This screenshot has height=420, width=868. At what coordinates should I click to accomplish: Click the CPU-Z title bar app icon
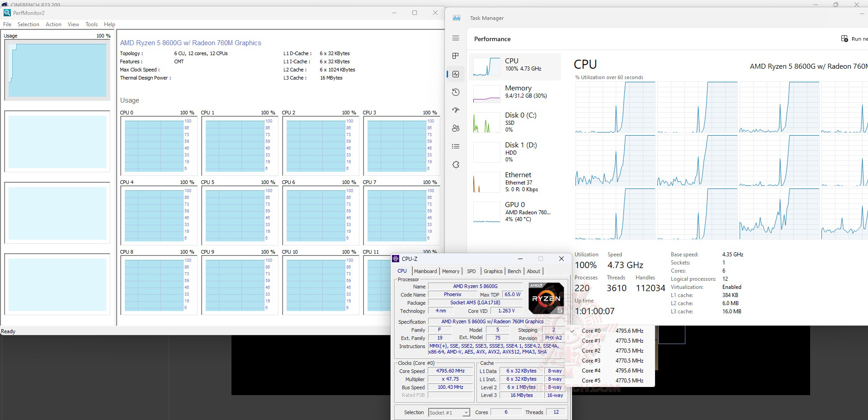396,259
